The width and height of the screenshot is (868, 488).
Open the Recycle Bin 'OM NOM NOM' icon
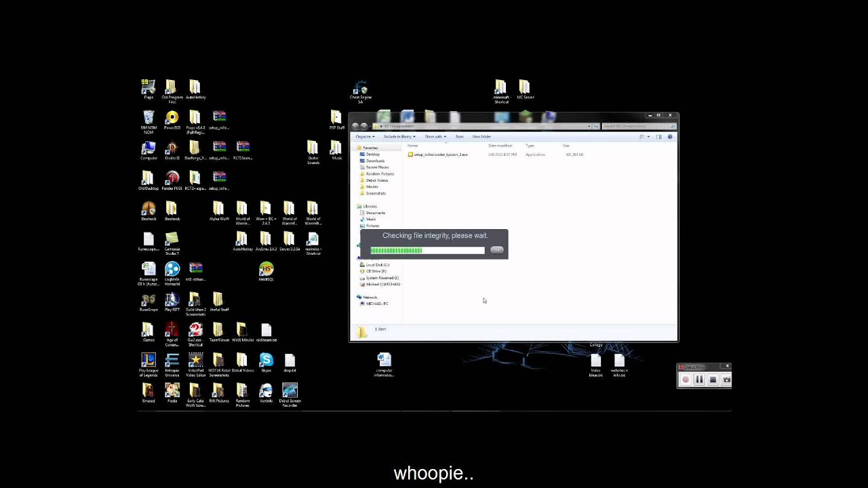(x=149, y=121)
